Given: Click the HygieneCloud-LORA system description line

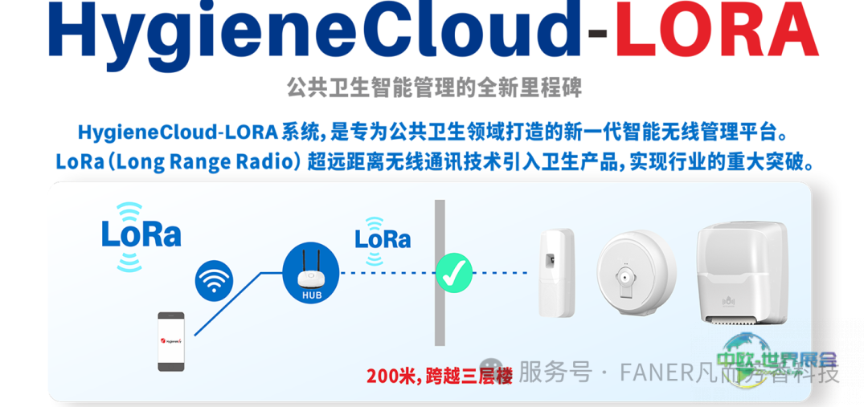Looking at the screenshot, I should [x=432, y=132].
